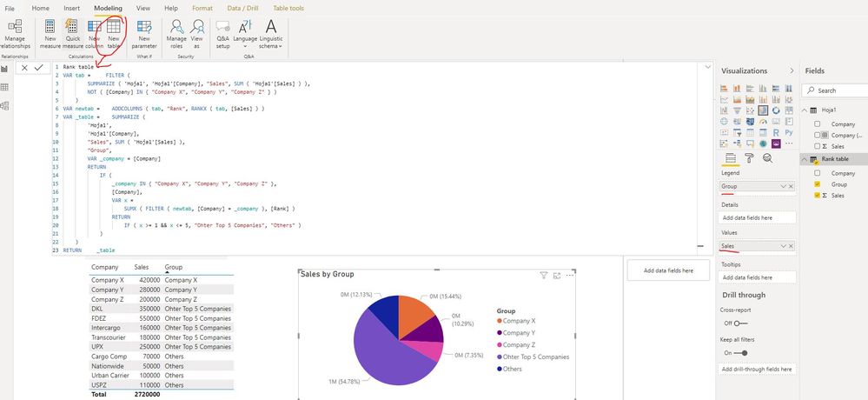Select the Donut chart visualization type
Screen dimensions: 868x400
pos(776,110)
